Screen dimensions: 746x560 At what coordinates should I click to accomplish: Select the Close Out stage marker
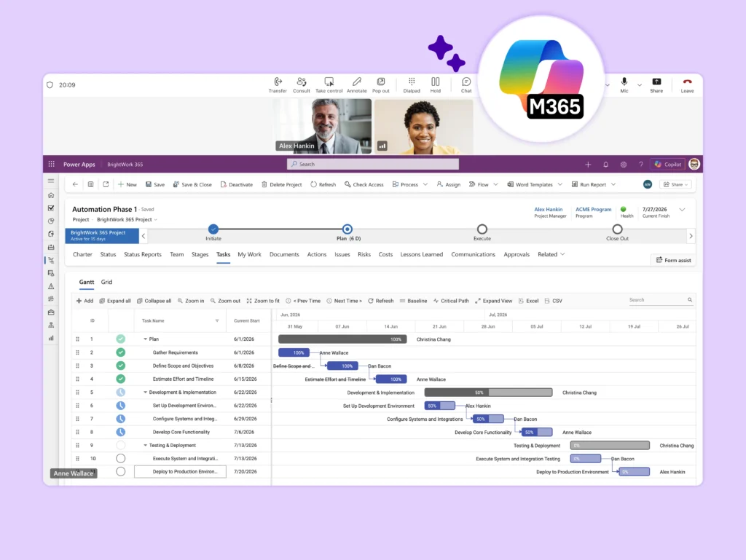[x=617, y=229]
